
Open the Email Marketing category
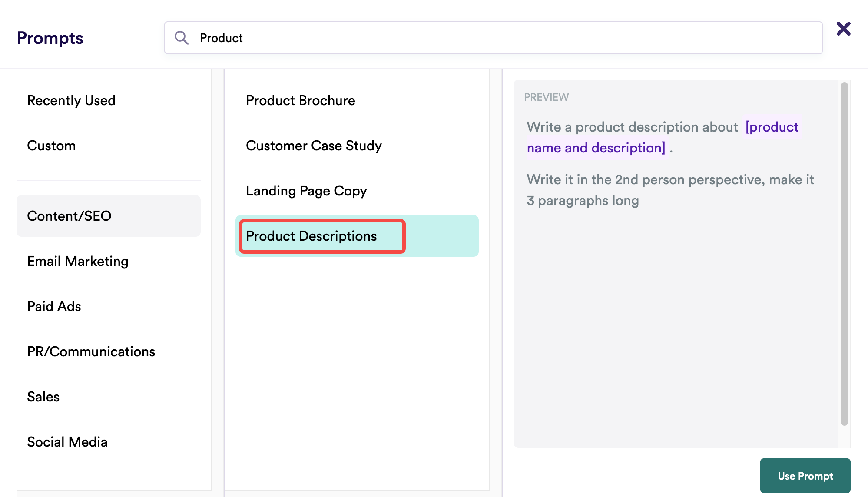78,261
